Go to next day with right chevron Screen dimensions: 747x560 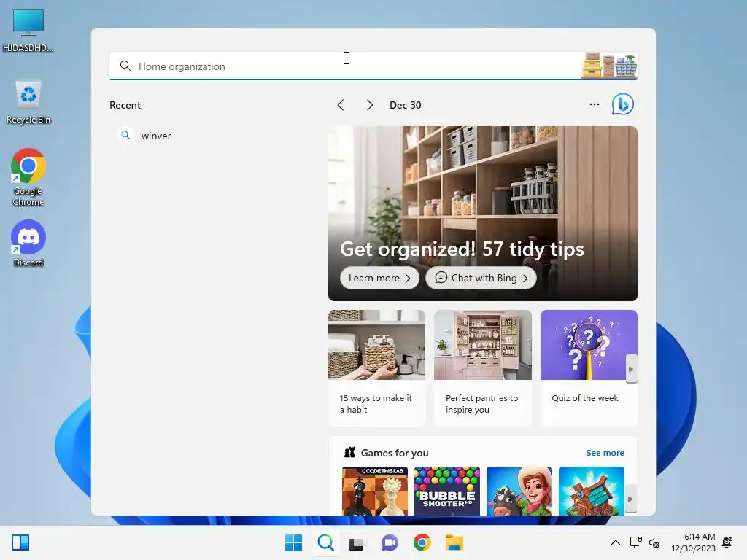tap(369, 105)
